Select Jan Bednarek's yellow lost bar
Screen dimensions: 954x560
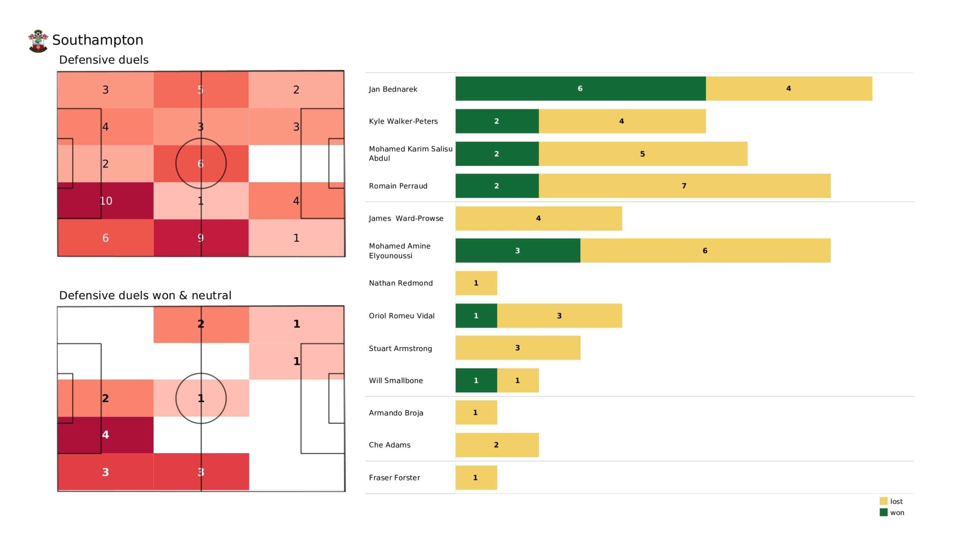click(789, 89)
